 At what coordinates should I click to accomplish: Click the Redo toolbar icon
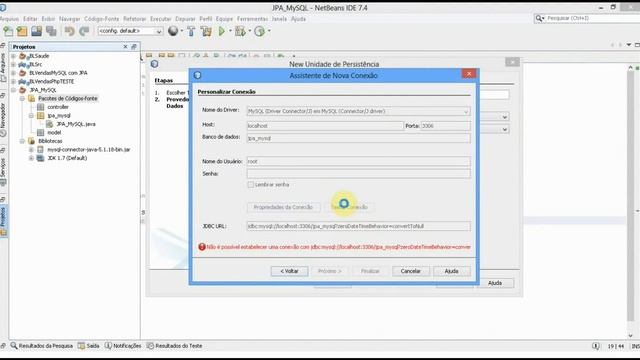84,31
